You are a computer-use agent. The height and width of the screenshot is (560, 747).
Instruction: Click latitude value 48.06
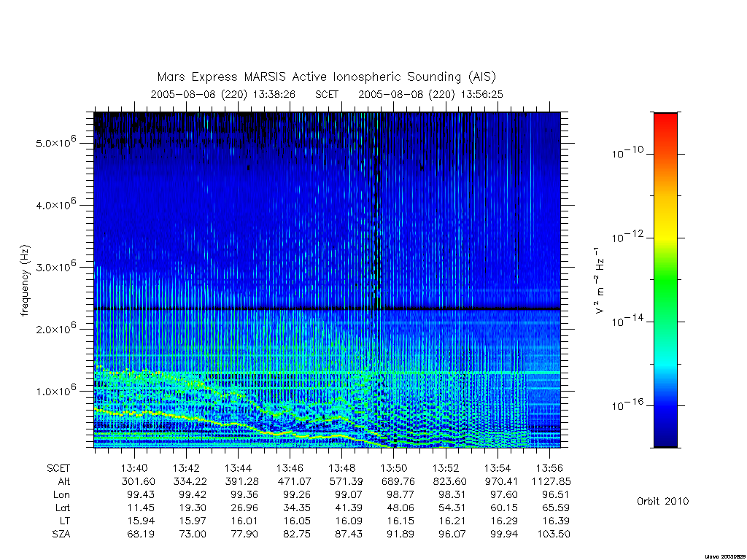[400, 507]
